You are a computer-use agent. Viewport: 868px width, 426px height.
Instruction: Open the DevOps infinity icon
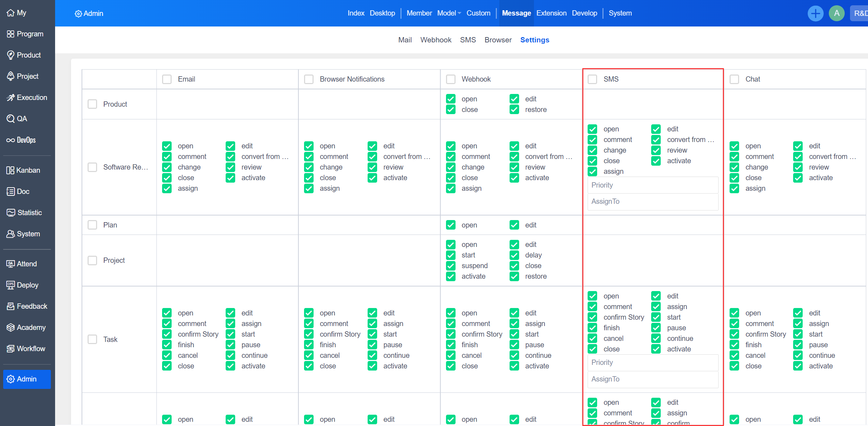pos(10,140)
